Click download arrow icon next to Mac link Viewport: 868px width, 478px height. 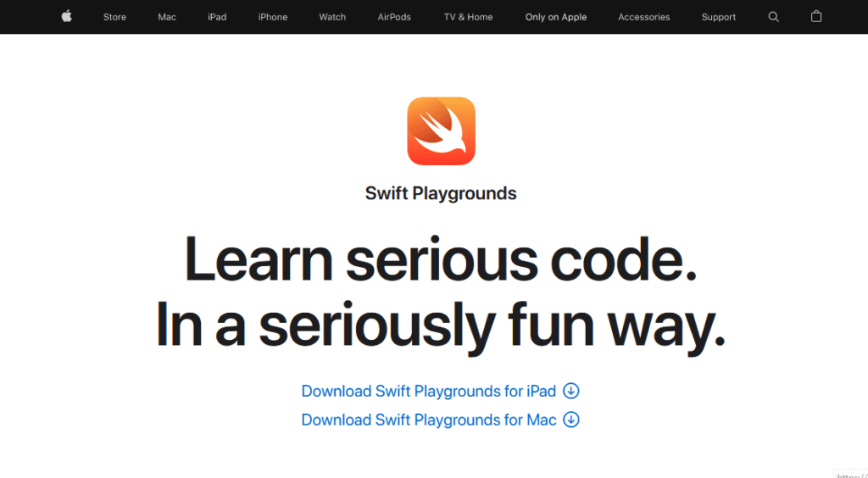[571, 420]
